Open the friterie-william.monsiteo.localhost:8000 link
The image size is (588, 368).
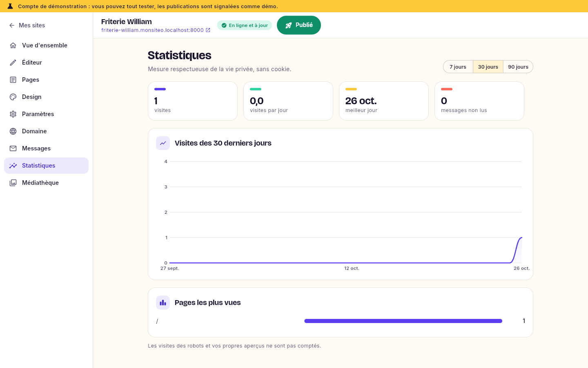pos(156,30)
